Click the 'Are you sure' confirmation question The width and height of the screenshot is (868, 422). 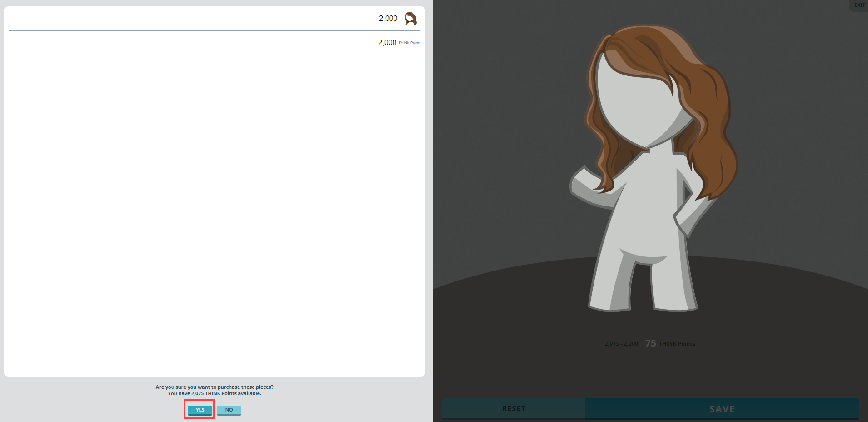(215, 387)
